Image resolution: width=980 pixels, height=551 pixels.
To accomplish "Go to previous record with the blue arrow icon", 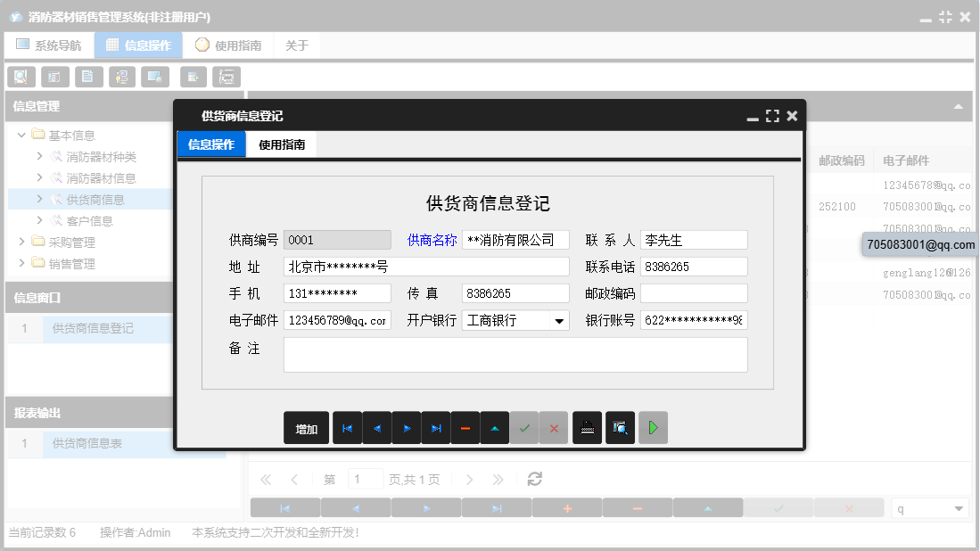I will point(376,427).
